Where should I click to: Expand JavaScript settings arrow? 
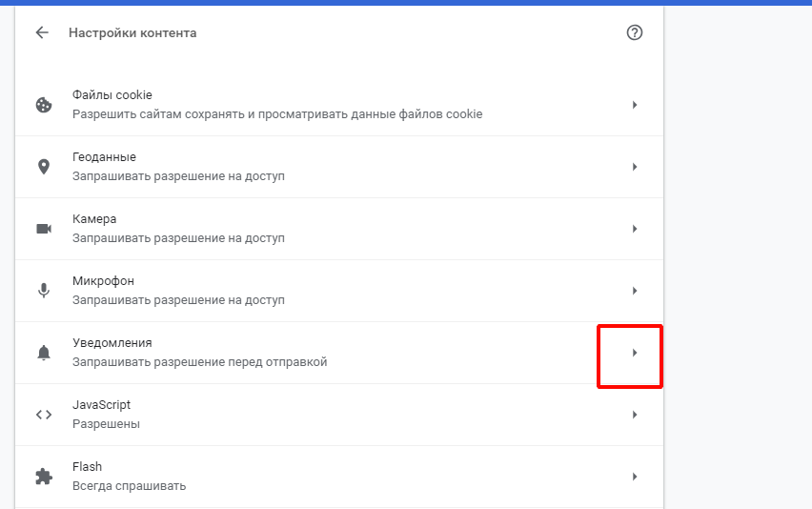click(x=635, y=415)
